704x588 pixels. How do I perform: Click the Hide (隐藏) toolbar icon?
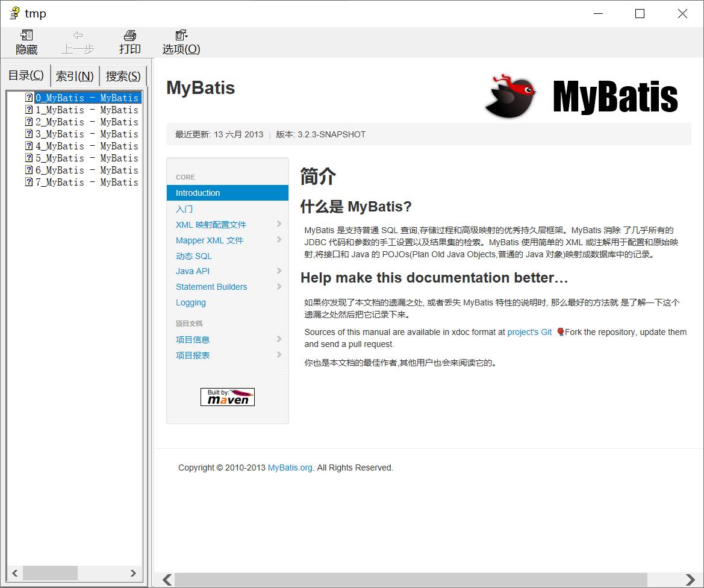(26, 35)
